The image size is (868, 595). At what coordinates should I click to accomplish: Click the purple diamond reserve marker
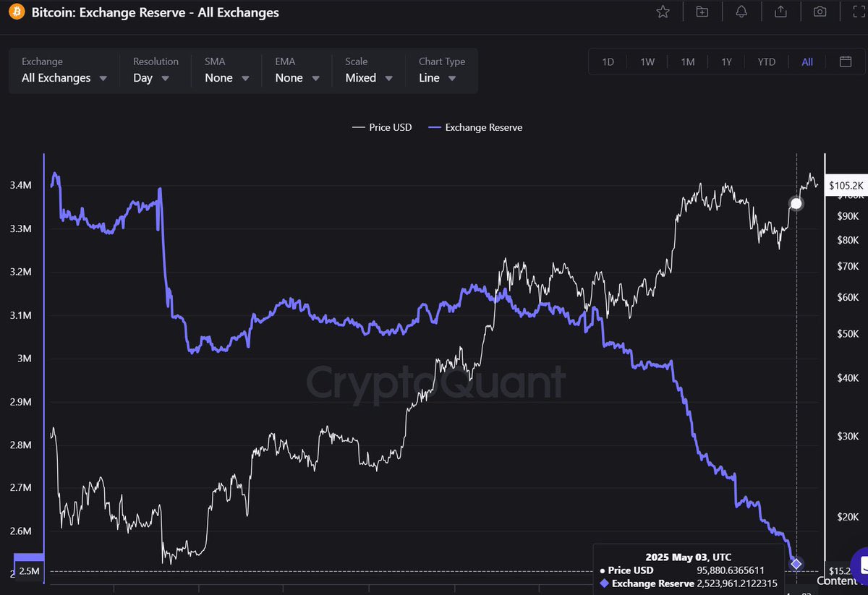pyautogui.click(x=796, y=564)
